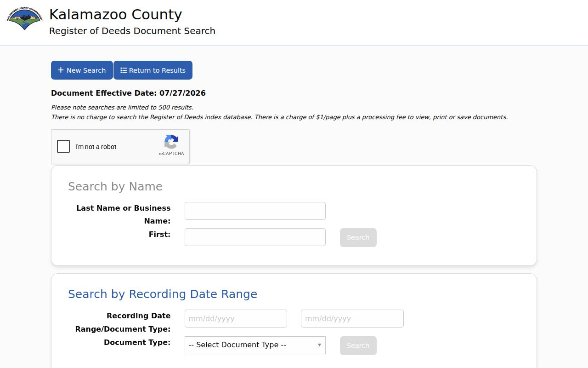Click Return to Results button

tap(153, 70)
